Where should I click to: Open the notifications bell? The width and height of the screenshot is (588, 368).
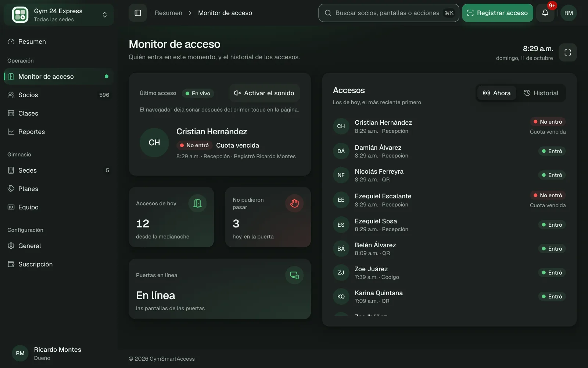click(x=545, y=13)
